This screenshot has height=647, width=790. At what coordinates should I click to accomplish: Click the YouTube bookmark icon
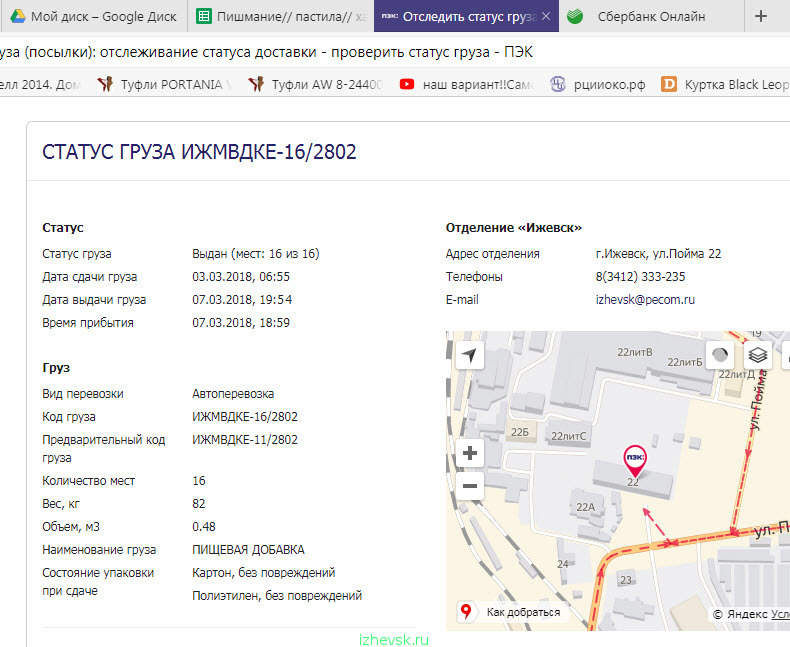(407, 84)
